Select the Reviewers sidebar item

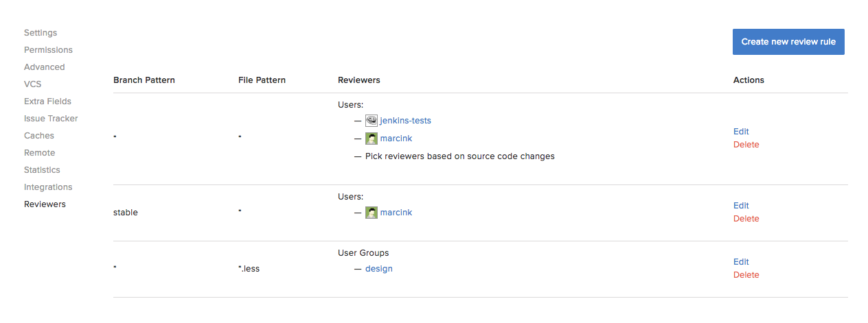[x=45, y=204]
